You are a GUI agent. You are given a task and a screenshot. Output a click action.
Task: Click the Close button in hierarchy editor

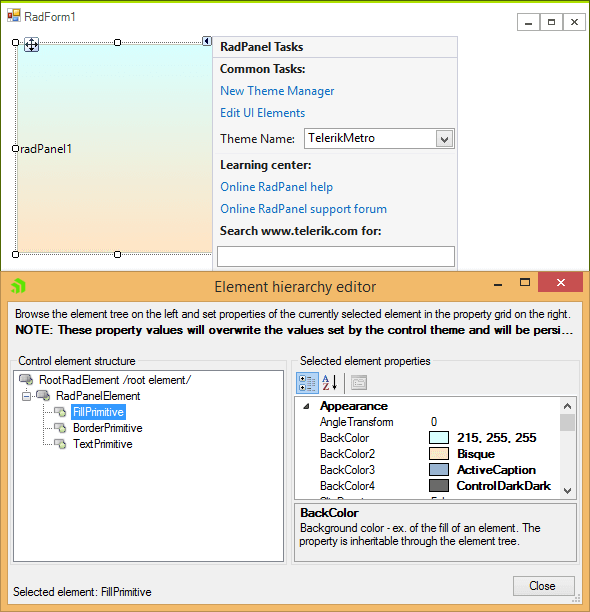tap(544, 586)
